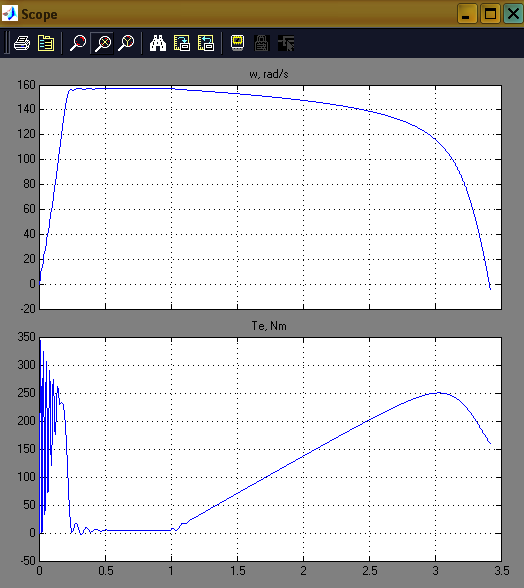Click the 1.5 time-axis tick label
Viewport: 524px width, 588px height.
(237, 571)
